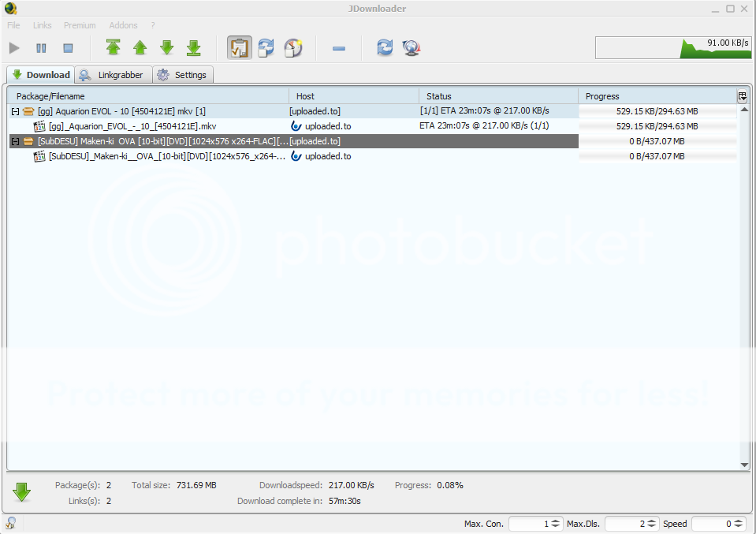Viewport: 756px width, 534px height.
Task: Toggle the auto reconnect button
Action: point(266,48)
